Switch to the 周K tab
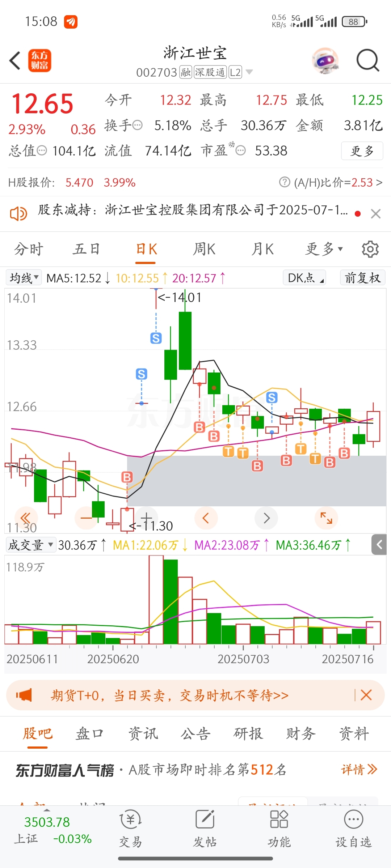This screenshot has height=868, width=391. click(204, 249)
